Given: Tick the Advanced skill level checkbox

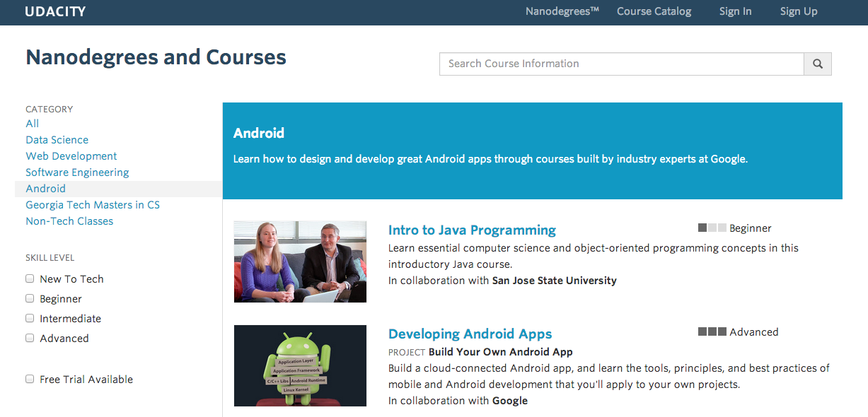Looking at the screenshot, I should pyautogui.click(x=30, y=338).
